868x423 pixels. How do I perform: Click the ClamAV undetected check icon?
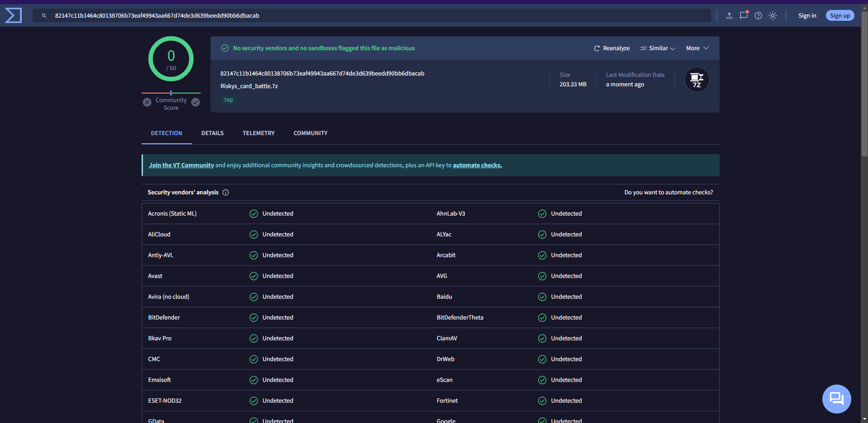542,338
